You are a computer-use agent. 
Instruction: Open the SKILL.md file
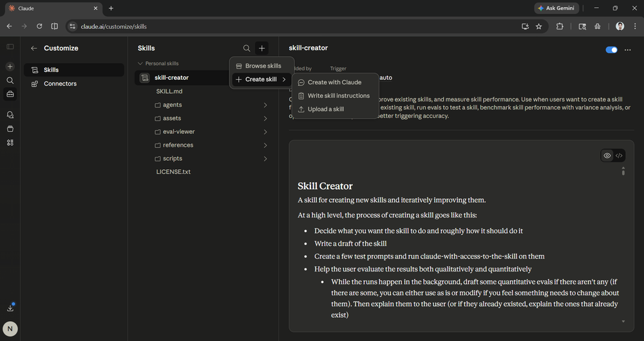(169, 91)
